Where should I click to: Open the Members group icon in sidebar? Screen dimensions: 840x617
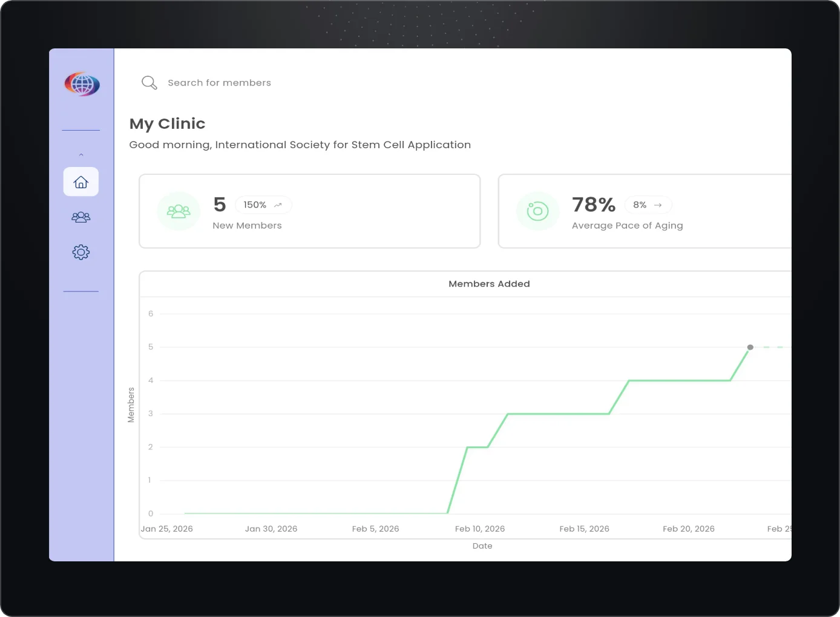coord(81,217)
